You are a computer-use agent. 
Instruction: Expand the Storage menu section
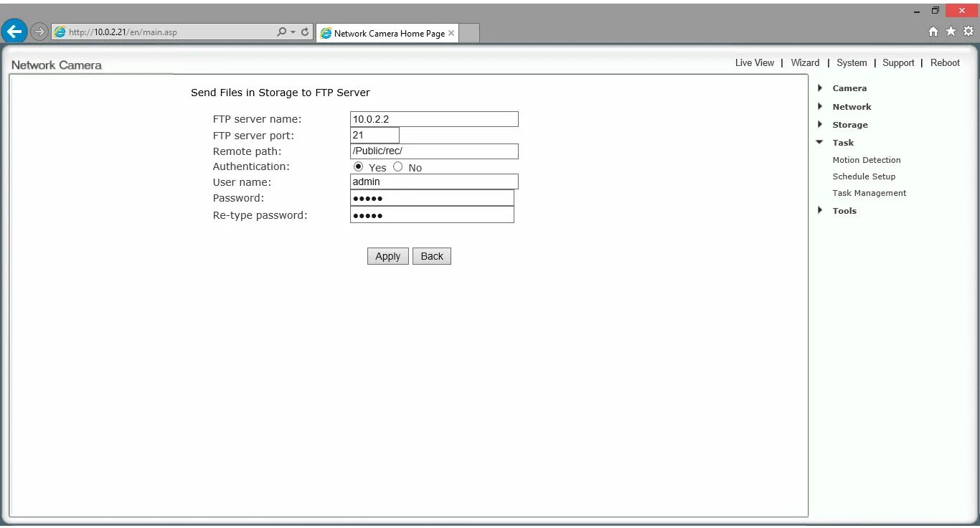[820, 124]
